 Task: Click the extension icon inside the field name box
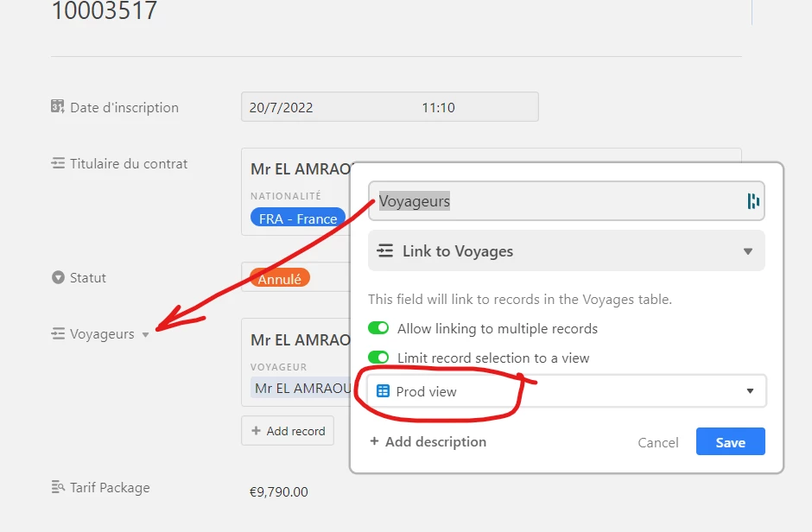[753, 200]
